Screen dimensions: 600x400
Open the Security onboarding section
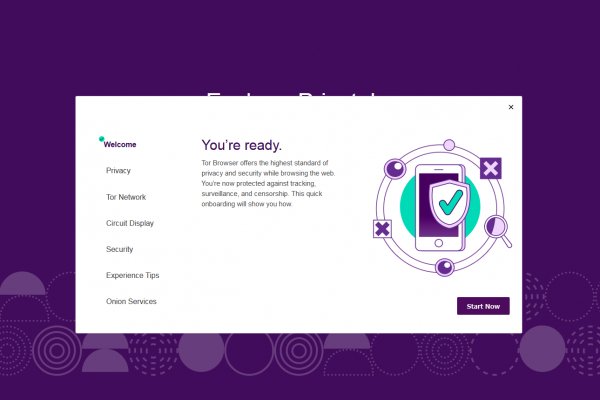click(x=119, y=249)
